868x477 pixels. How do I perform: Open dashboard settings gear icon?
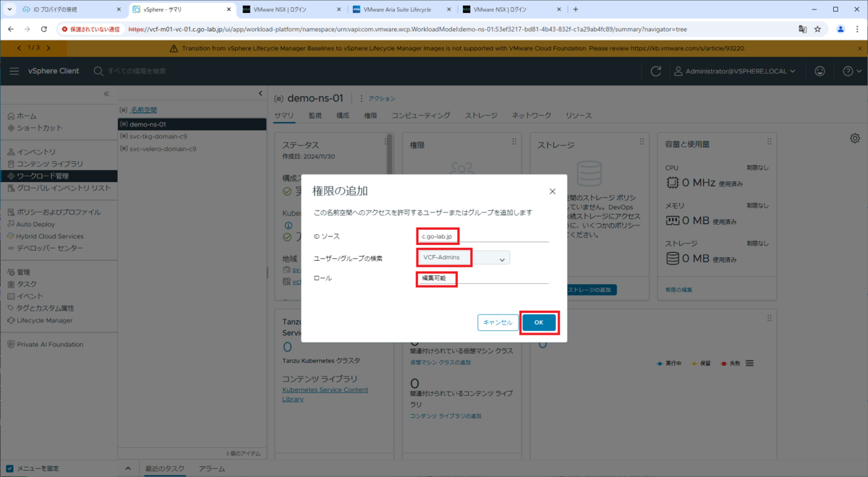855,138
